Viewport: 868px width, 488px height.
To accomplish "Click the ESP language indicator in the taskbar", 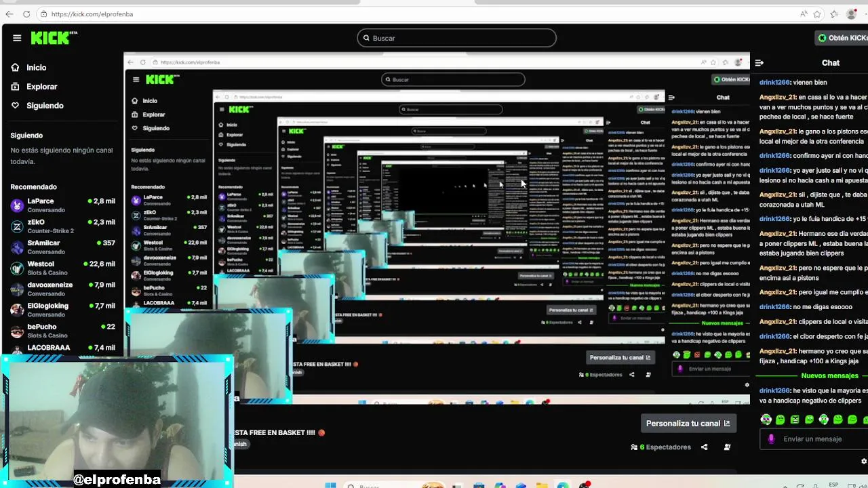I will coord(833,484).
